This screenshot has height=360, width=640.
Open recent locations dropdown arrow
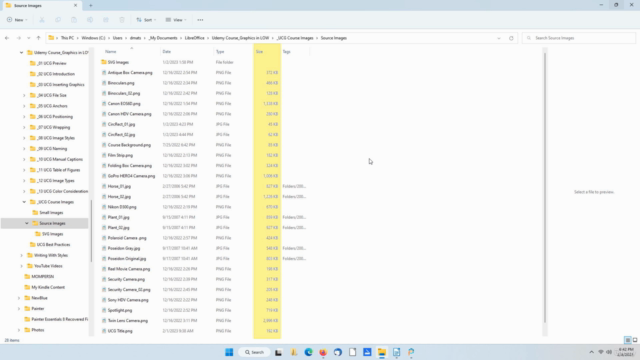[x=29, y=38]
